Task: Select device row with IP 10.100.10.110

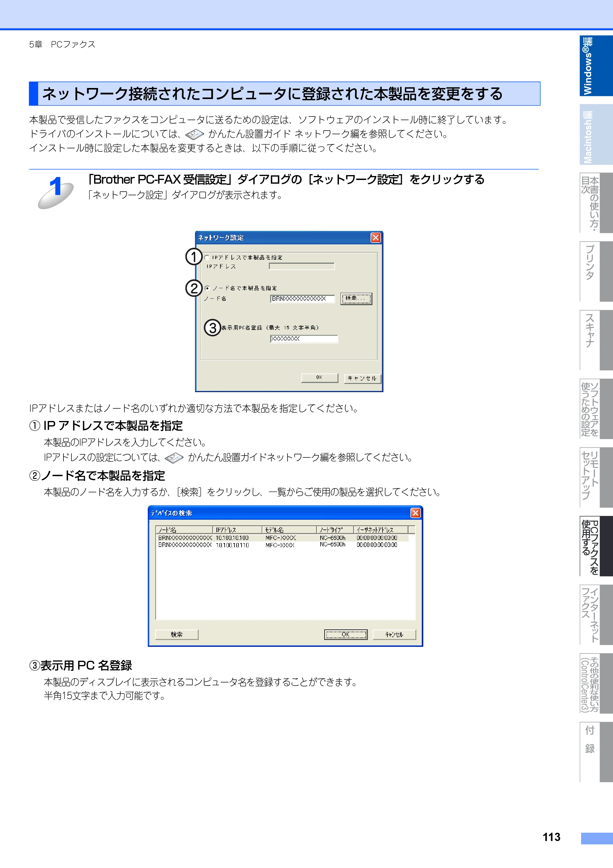Action: pyautogui.click(x=282, y=545)
